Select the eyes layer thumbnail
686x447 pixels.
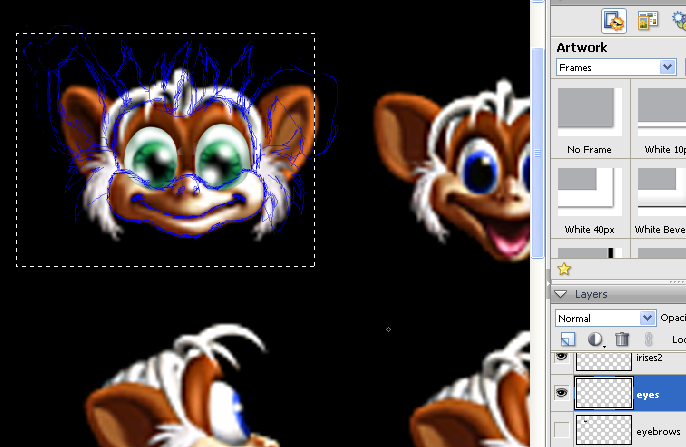pos(604,393)
